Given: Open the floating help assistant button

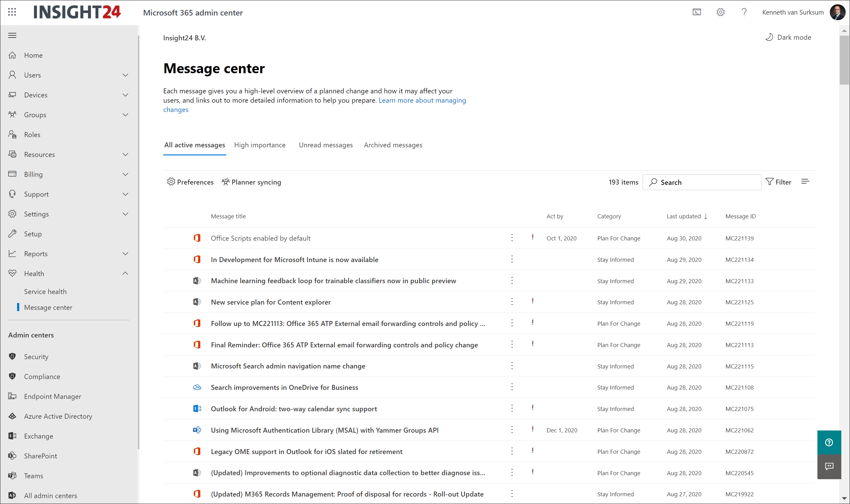Looking at the screenshot, I should pyautogui.click(x=829, y=442).
